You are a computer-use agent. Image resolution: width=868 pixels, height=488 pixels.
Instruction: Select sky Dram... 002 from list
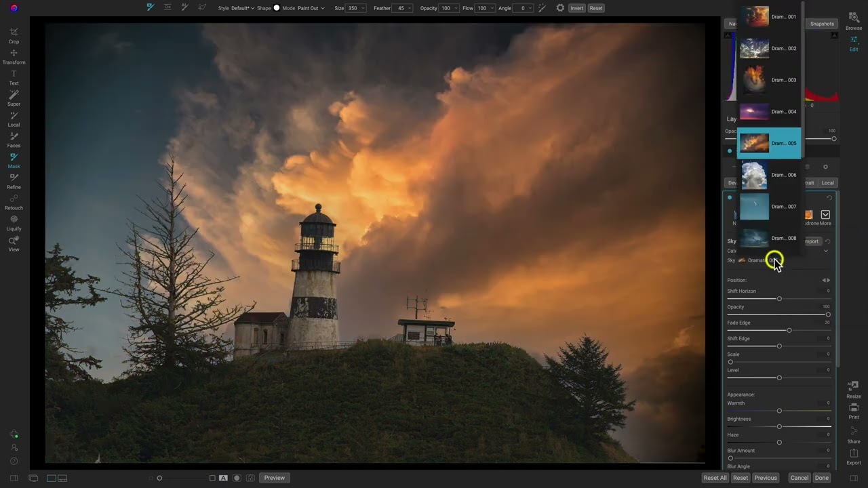tap(769, 48)
